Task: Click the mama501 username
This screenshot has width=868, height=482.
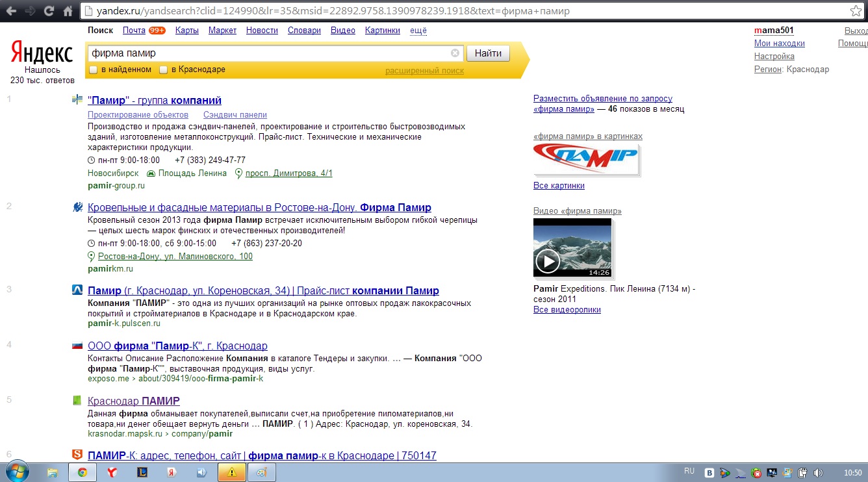Action: point(774,31)
